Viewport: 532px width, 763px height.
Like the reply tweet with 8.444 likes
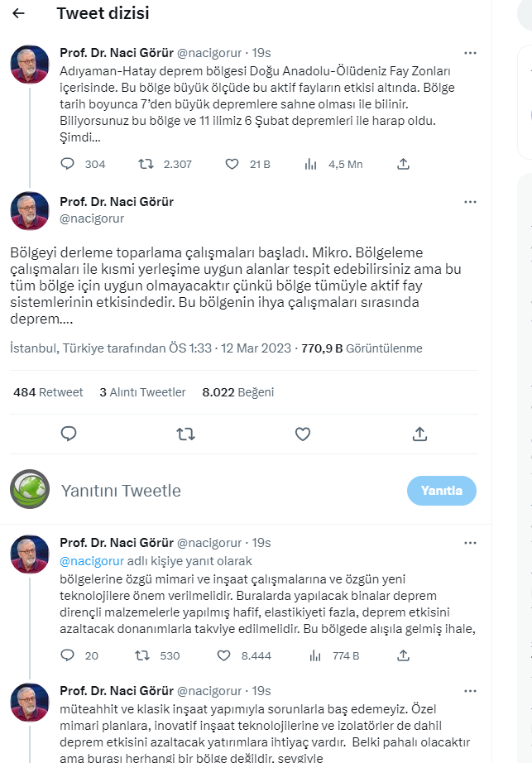pyautogui.click(x=223, y=655)
